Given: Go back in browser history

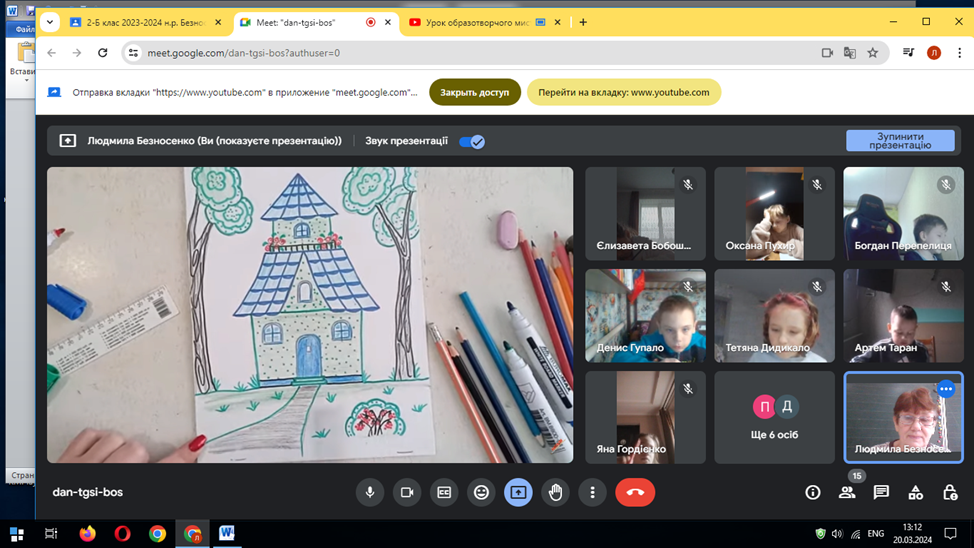Looking at the screenshot, I should (52, 53).
